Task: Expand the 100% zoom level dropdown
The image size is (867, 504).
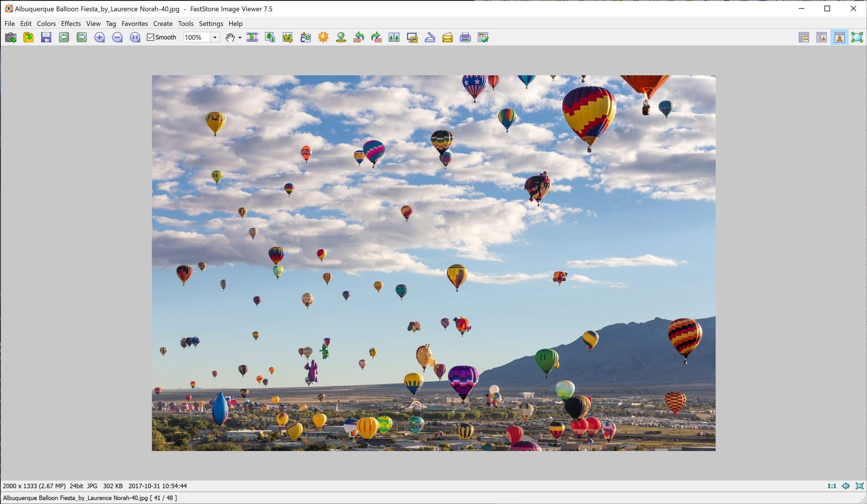Action: tap(215, 38)
